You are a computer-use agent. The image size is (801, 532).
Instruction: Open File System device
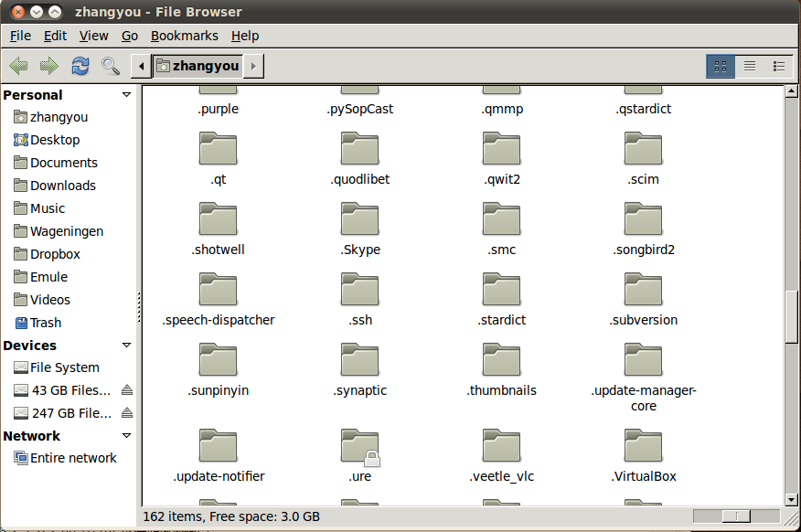(x=56, y=367)
